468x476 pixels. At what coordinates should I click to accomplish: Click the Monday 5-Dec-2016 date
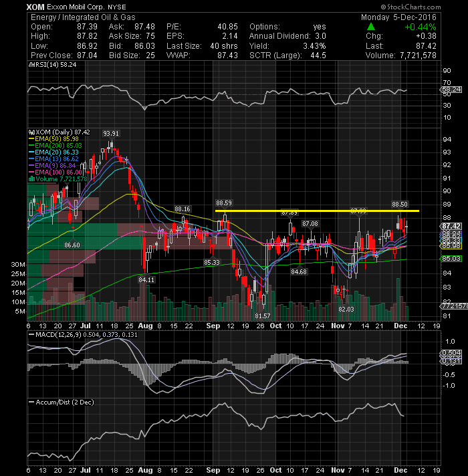(x=398, y=17)
